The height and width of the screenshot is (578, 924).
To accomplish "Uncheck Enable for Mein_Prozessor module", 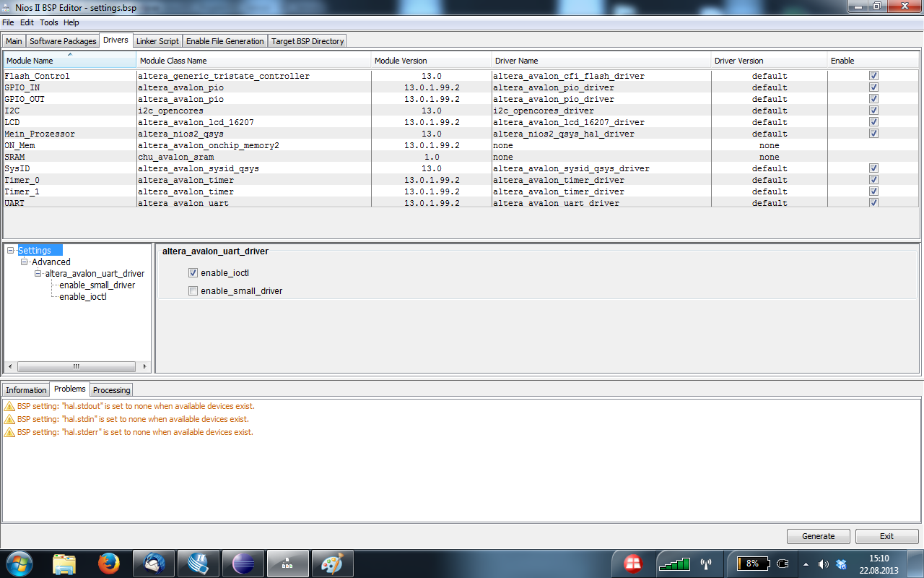I will pyautogui.click(x=873, y=134).
